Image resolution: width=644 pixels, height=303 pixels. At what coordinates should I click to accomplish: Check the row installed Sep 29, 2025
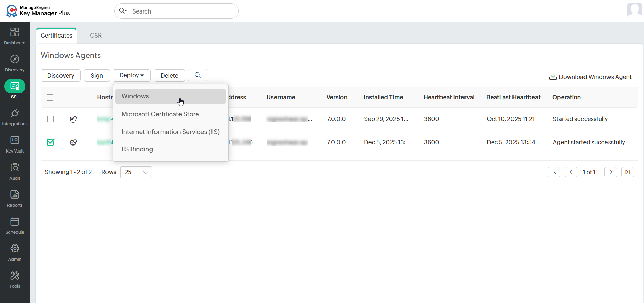tap(50, 119)
